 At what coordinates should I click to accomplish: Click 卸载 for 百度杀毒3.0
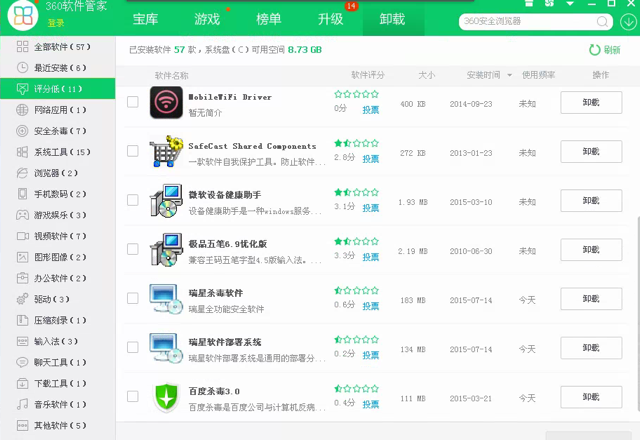(x=591, y=397)
